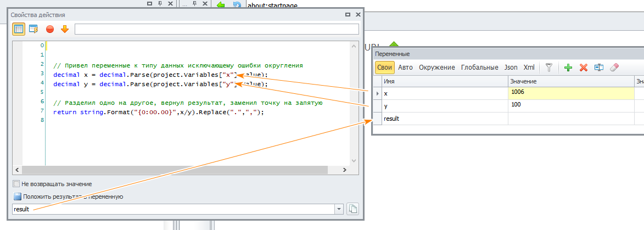Toggle the 'Не возвращать значение' checkbox
This screenshot has width=644, height=230.
pos(16,184)
